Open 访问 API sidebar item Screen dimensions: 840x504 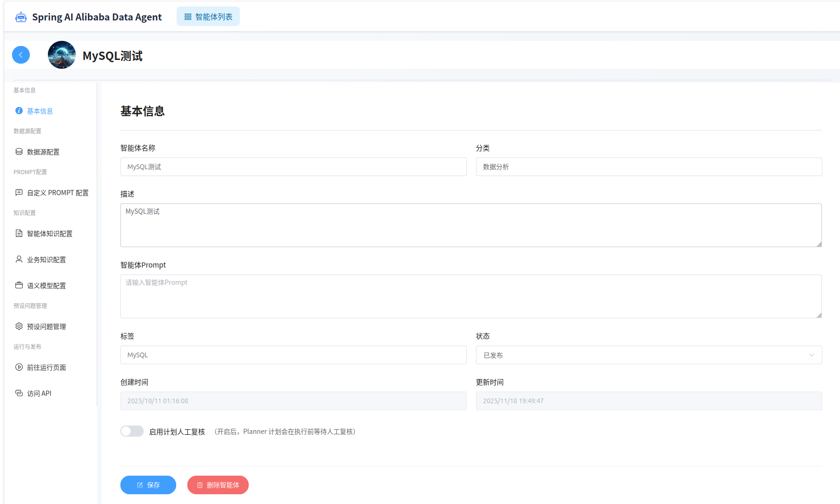click(x=39, y=393)
